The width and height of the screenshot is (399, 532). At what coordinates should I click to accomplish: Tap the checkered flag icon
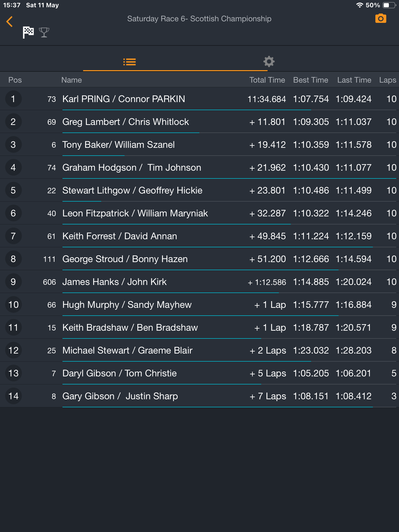(x=28, y=32)
